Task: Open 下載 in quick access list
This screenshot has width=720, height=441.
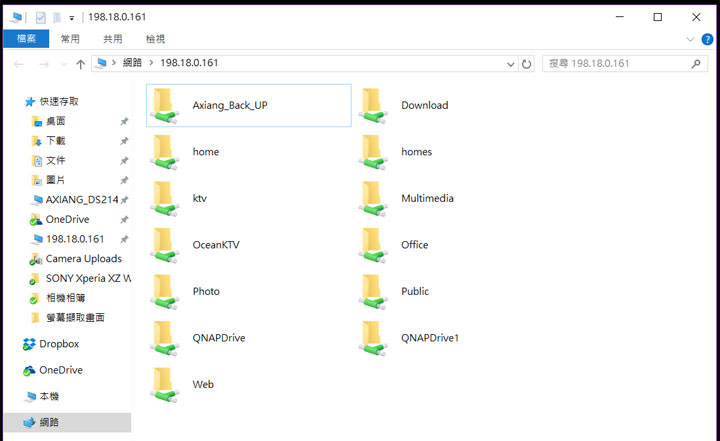Action: 56,141
